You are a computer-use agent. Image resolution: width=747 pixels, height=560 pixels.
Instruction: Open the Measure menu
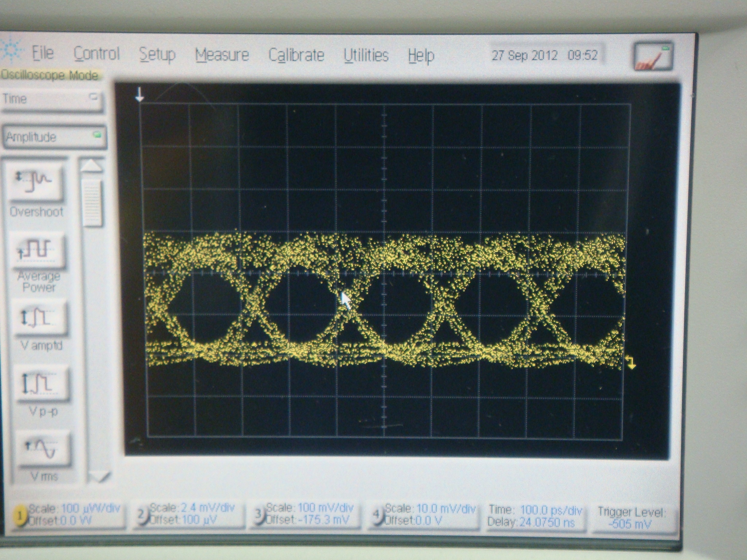tap(222, 55)
